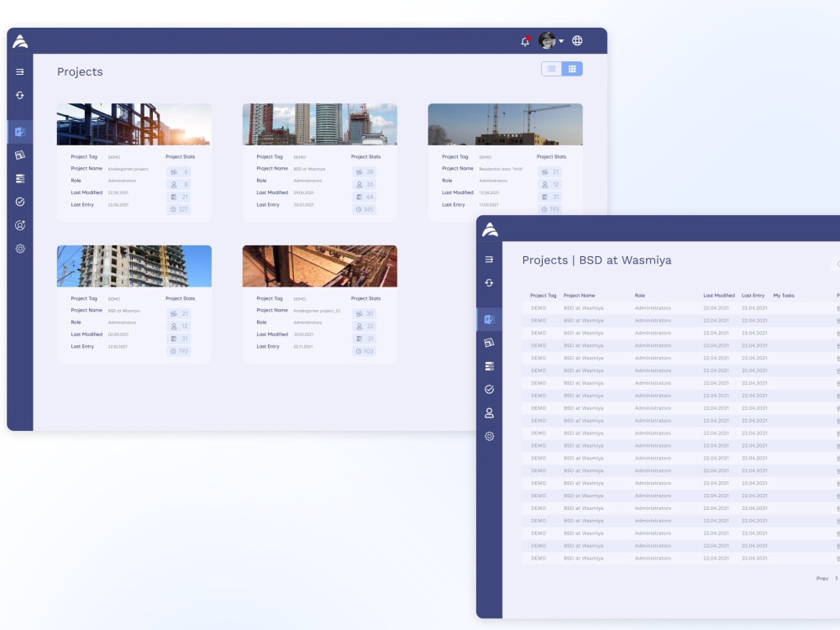The width and height of the screenshot is (840, 630).
Task: Open the plans icon in BSD at Wasmiya window
Action: [x=489, y=343]
